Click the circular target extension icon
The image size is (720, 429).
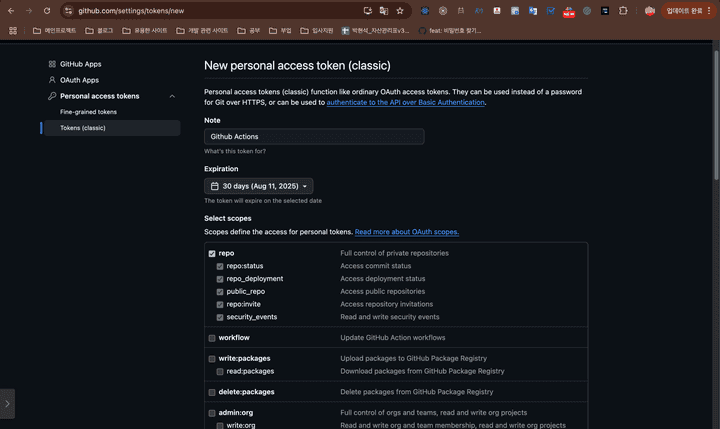coord(443,11)
